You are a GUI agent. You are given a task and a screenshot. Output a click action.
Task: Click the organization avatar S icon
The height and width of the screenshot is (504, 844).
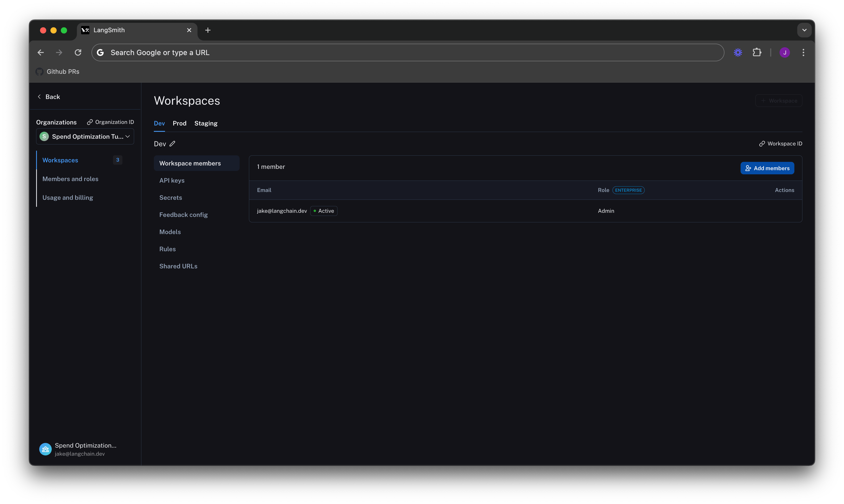[x=44, y=137]
